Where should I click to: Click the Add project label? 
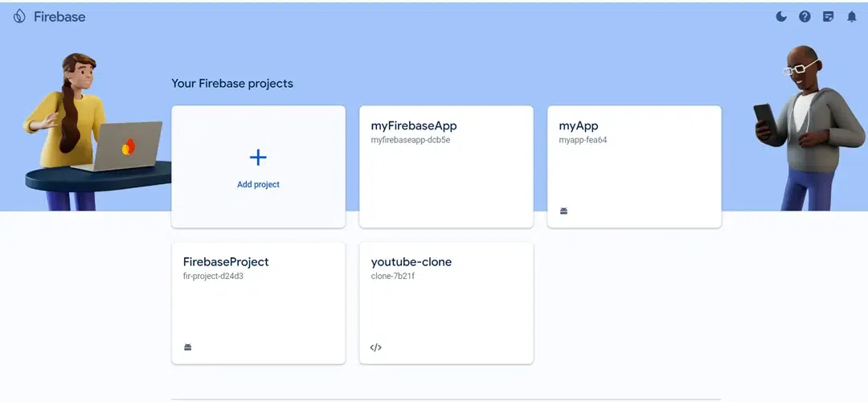[x=259, y=184]
